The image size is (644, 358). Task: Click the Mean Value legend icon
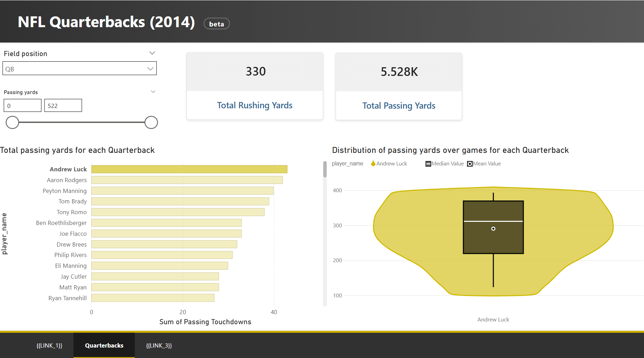pyautogui.click(x=470, y=164)
